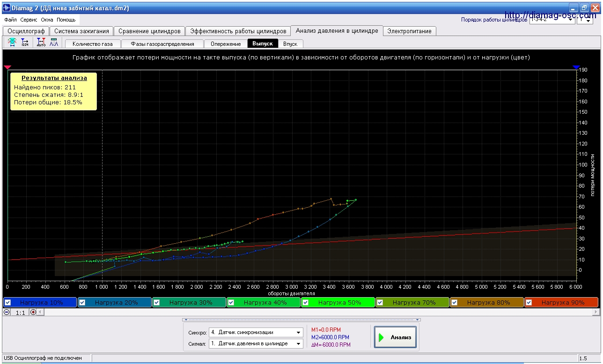The width and height of the screenshot is (603, 364).
Task: Open the Впуск sub-tab
Action: pyautogui.click(x=290, y=44)
